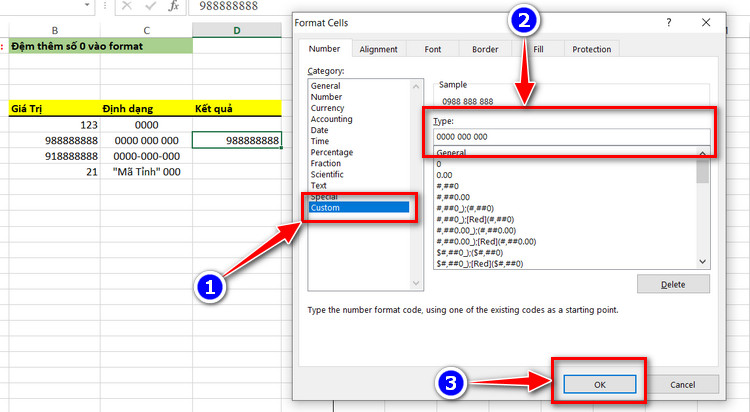Screen dimensions: 750x412
Task: Click the formula bar confirm checkmark icon
Action: point(151,6)
